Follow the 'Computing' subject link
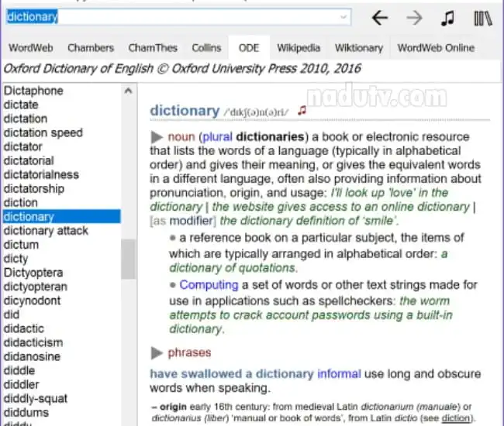Screen dimensions: 504x426 click(x=209, y=285)
